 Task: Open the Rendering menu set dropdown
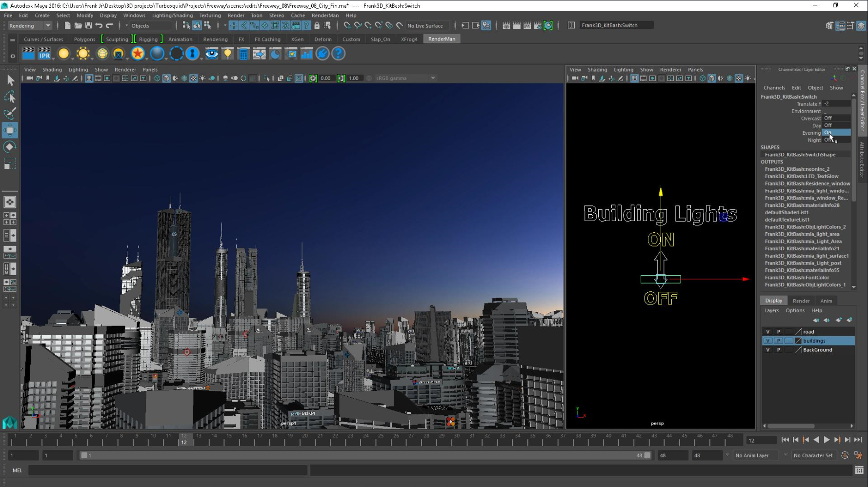pos(29,25)
